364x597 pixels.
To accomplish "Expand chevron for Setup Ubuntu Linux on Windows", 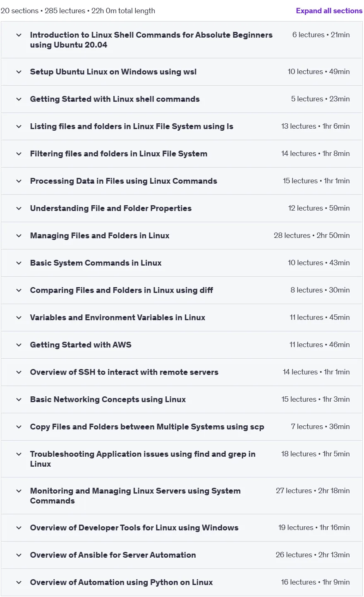I will pos(19,72).
